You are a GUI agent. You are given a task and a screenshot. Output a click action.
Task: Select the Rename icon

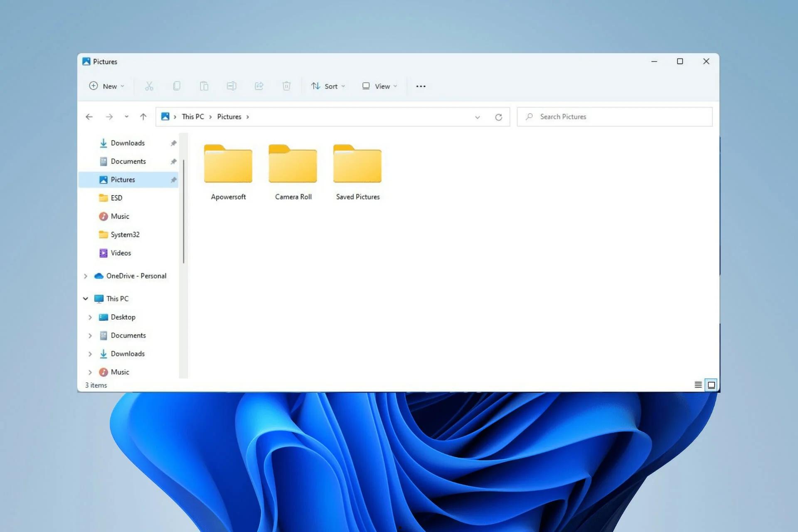pos(232,86)
